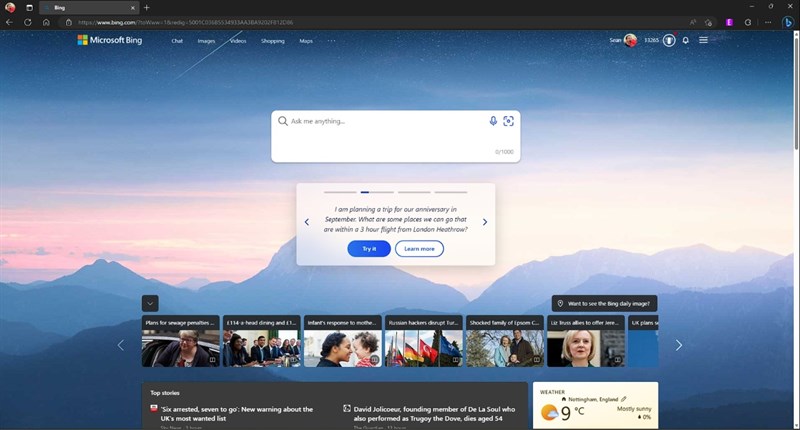
Task: Open Plans for sewage penalties news card
Action: (181, 341)
